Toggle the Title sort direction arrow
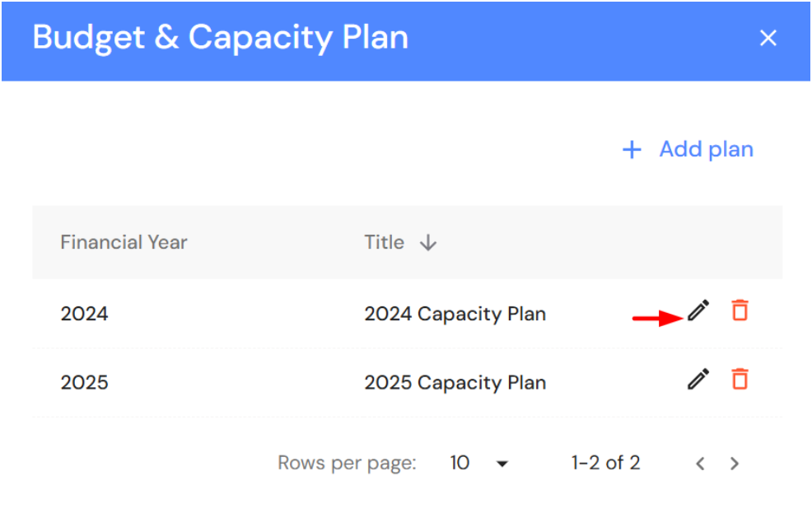812x532 pixels. (427, 243)
